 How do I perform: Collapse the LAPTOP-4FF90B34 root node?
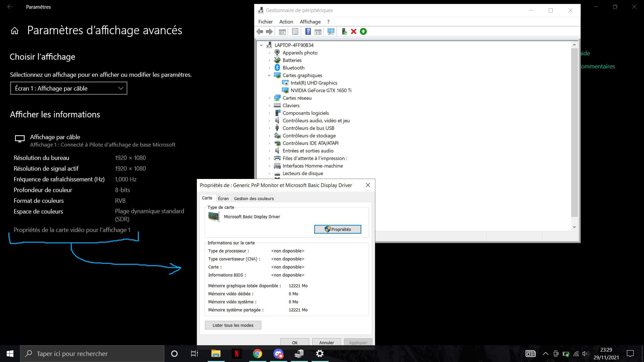(x=261, y=45)
